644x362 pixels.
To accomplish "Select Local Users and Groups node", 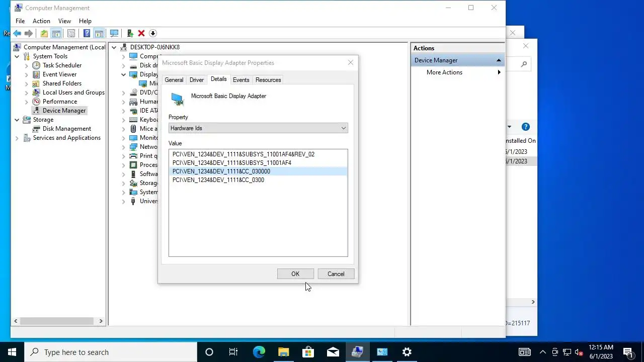I will tap(73, 93).
